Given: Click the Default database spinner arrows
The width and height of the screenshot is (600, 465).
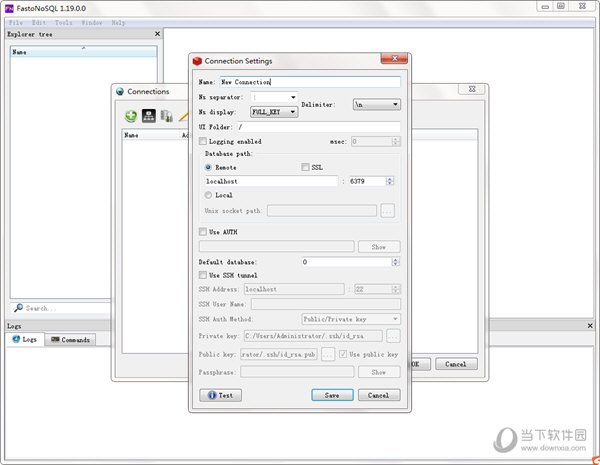Looking at the screenshot, I should point(396,262).
